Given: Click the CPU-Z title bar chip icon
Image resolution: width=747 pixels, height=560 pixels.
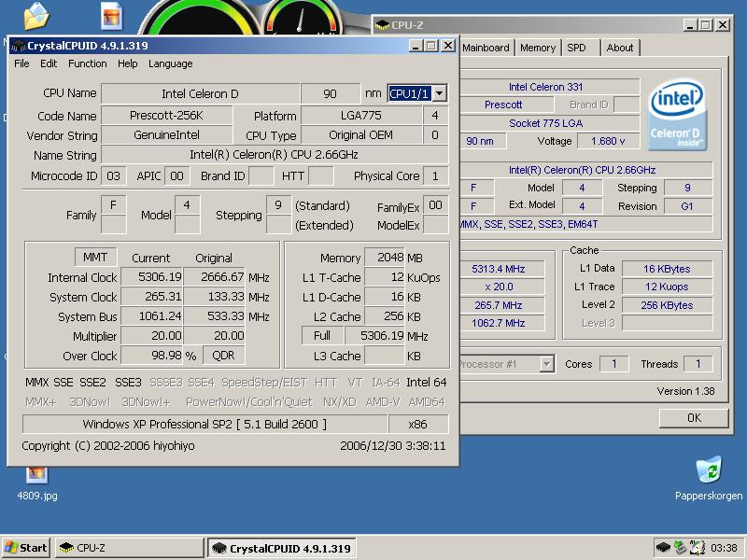Looking at the screenshot, I should point(382,25).
